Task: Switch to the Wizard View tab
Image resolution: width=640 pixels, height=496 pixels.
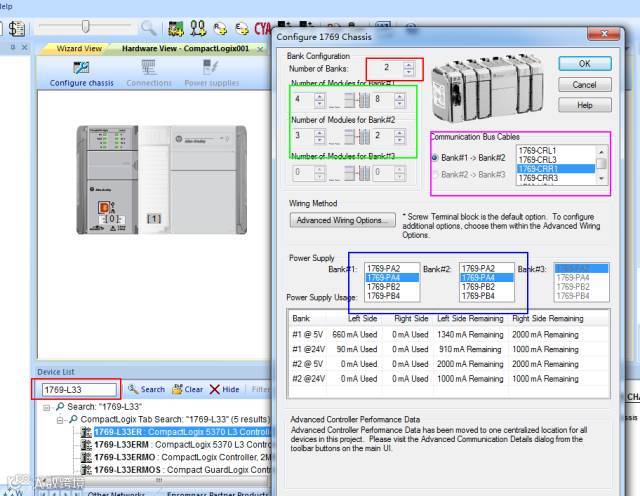Action: point(79,49)
